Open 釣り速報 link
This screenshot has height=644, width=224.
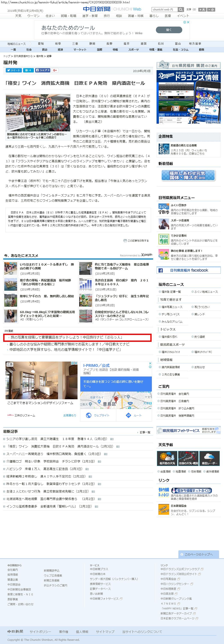[200, 337]
